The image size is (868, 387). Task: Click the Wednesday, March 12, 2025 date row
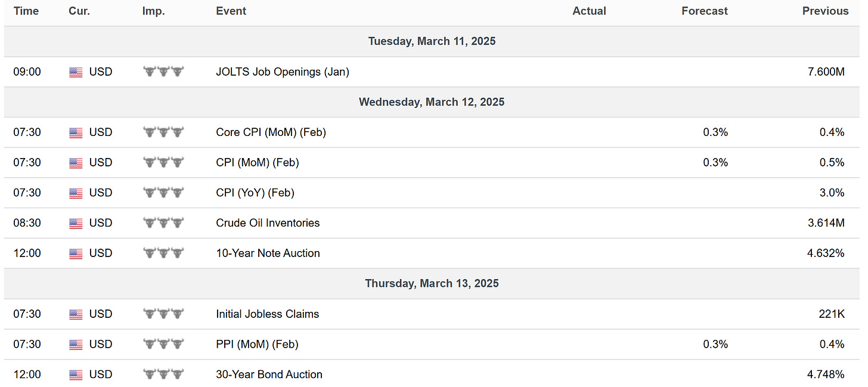coord(432,102)
